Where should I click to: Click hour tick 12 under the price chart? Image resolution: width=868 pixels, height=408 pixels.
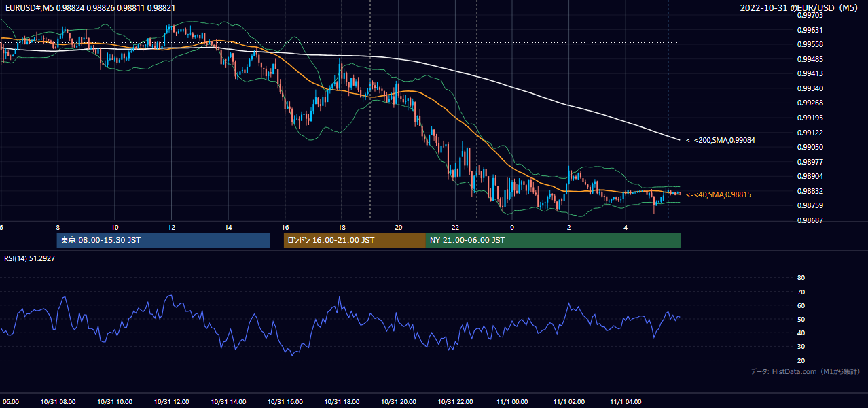[171, 227]
